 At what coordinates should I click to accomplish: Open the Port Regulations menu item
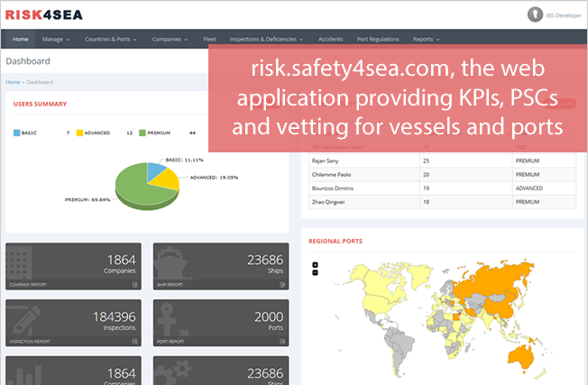[x=378, y=39]
